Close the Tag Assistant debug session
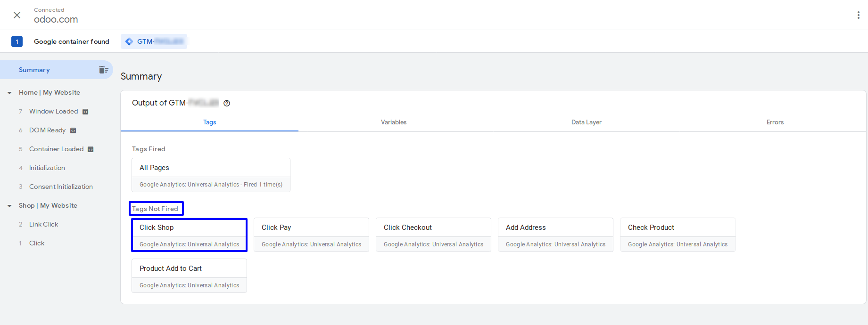This screenshot has width=868, height=325. tap(17, 15)
